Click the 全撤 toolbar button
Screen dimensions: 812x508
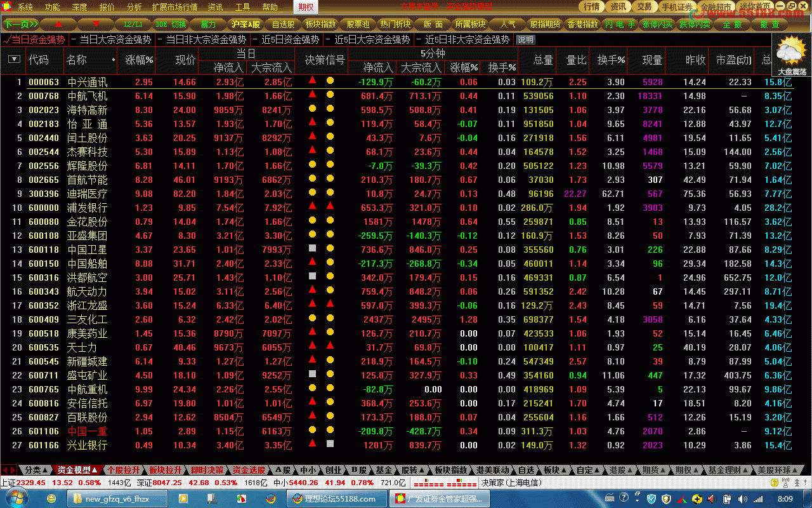(731, 24)
